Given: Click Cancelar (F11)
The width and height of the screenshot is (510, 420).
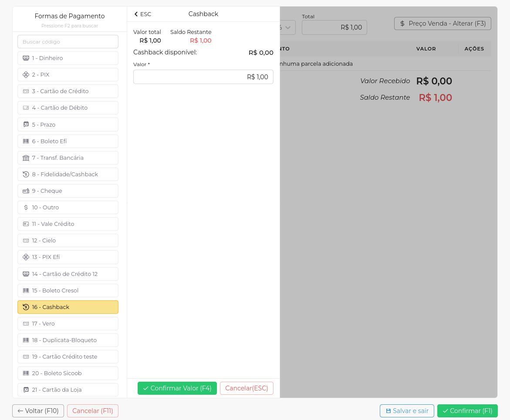Looking at the screenshot, I should pyautogui.click(x=92, y=410).
